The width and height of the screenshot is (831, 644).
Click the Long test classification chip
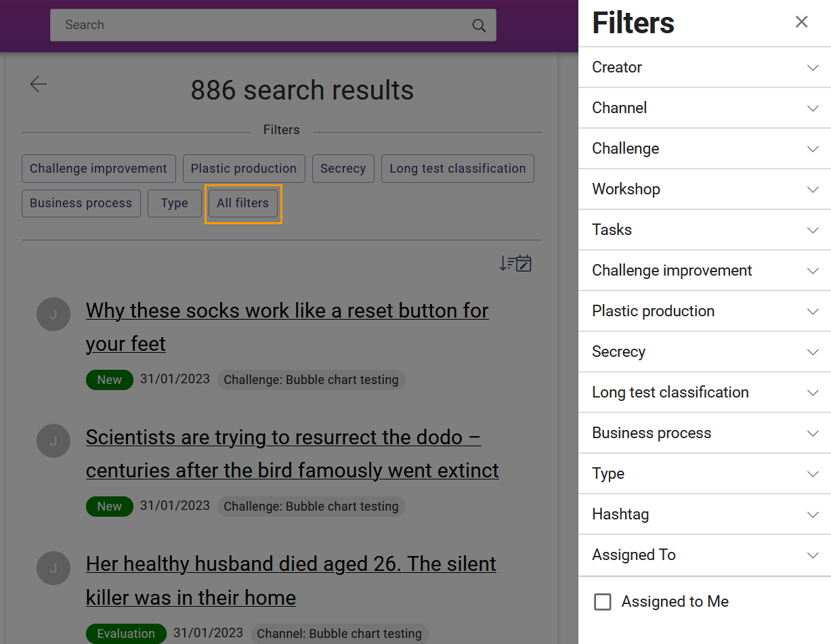(458, 169)
